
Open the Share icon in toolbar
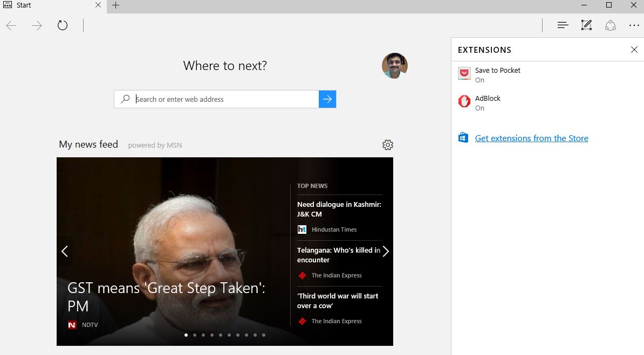(x=610, y=25)
